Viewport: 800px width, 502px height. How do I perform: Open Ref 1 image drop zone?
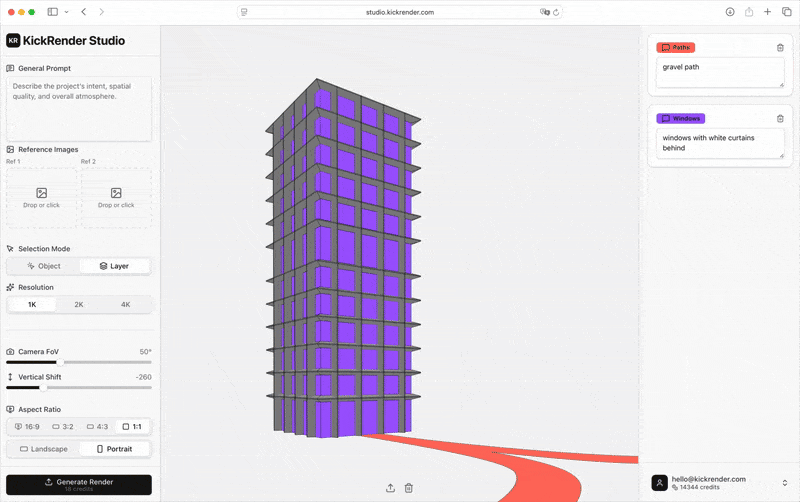[x=41, y=198]
